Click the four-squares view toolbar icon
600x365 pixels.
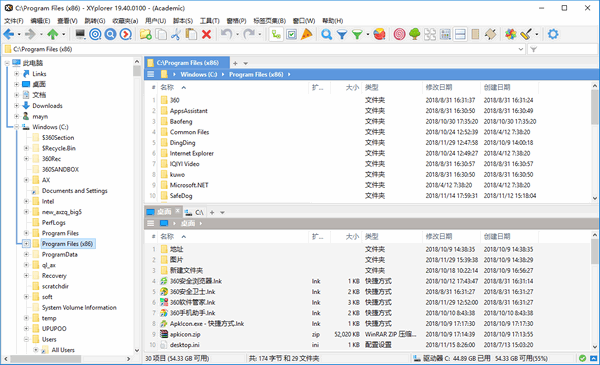pos(430,34)
